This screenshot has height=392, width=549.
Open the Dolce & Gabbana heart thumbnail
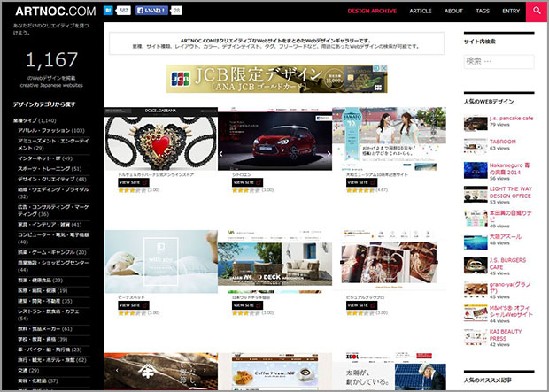tap(160, 139)
